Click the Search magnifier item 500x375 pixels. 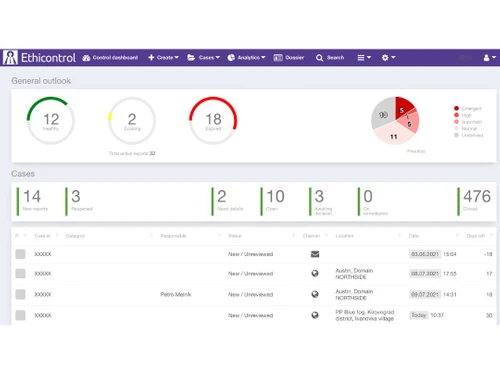(x=330, y=58)
